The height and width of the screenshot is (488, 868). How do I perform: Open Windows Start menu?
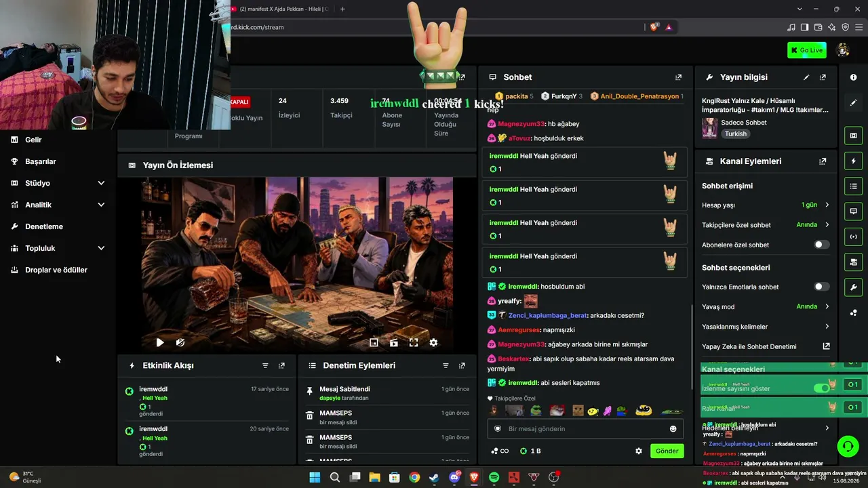point(315,477)
